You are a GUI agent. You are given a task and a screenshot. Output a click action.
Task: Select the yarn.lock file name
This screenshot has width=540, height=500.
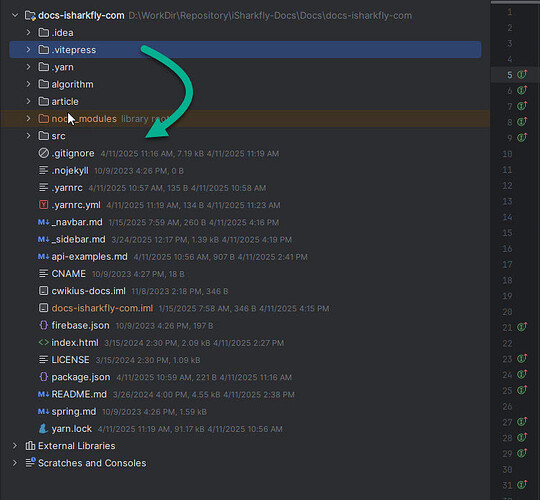pyautogui.click(x=71, y=429)
